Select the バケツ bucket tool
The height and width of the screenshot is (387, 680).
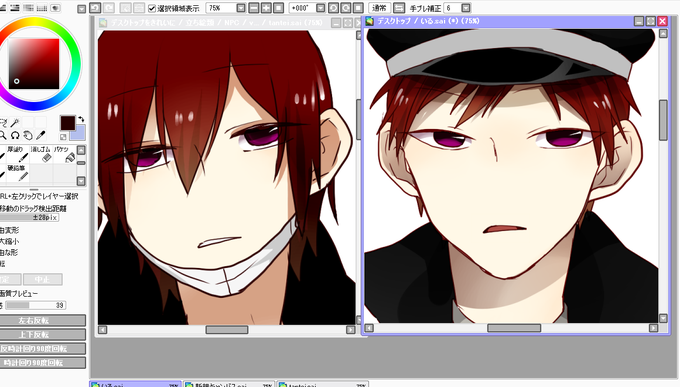64,154
